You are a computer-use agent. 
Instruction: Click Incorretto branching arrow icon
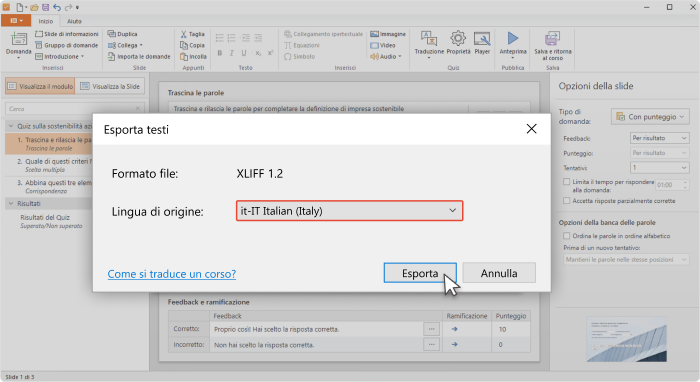454,345
